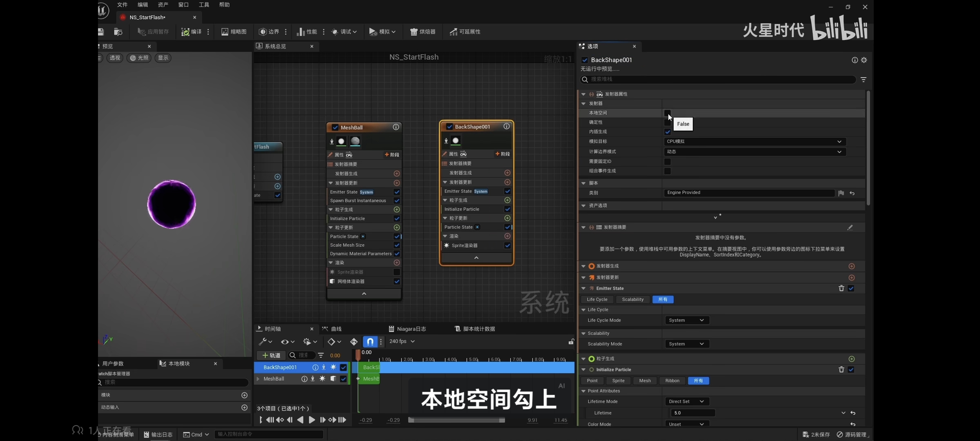
Task: Open the 窗口 menu
Action: (x=183, y=5)
